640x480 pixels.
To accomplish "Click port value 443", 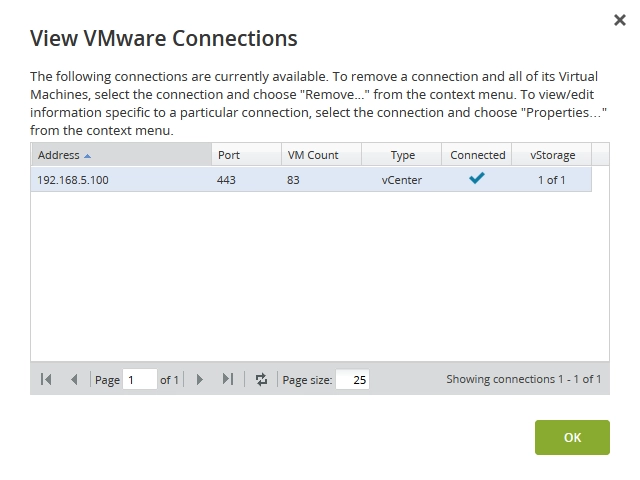I will pos(226,180).
